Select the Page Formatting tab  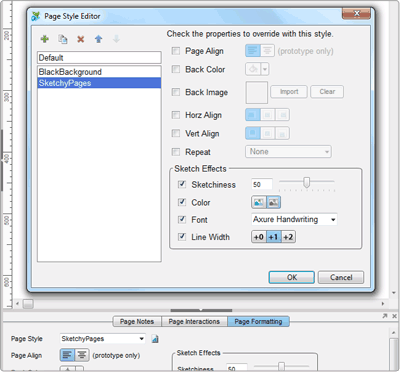point(258,322)
